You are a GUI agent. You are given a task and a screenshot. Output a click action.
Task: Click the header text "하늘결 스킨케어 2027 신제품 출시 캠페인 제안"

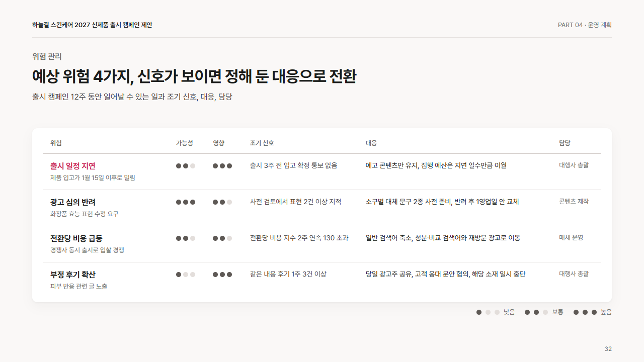tap(92, 25)
